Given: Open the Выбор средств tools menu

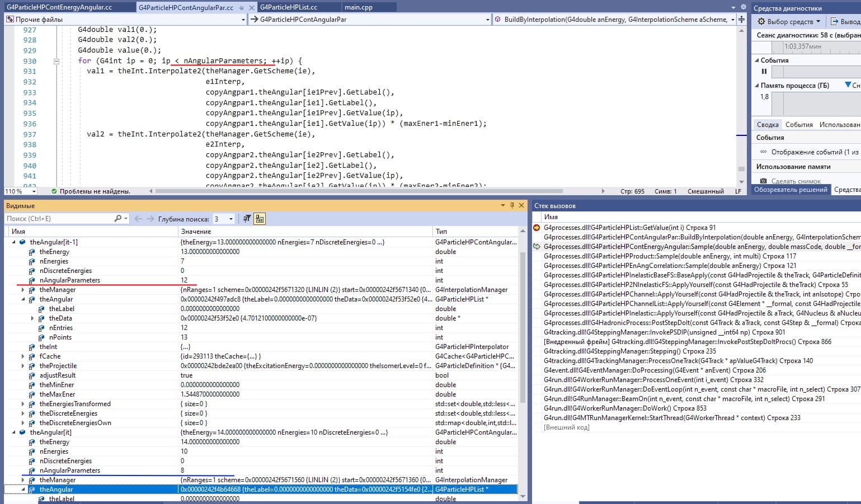Looking at the screenshot, I should pos(789,22).
